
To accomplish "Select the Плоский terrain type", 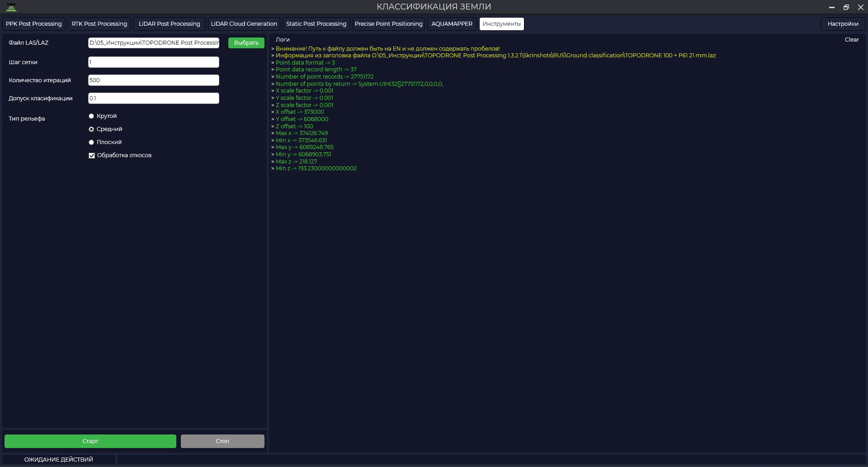I will pyautogui.click(x=91, y=142).
